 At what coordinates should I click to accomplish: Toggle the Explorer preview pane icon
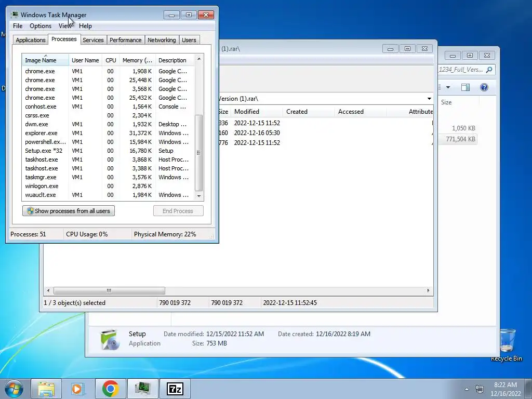pyautogui.click(x=465, y=87)
